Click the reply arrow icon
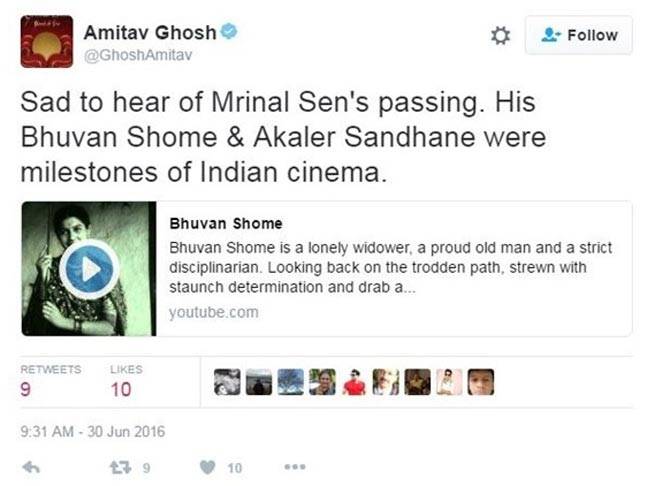This screenshot has width=647, height=486. [x=31, y=466]
